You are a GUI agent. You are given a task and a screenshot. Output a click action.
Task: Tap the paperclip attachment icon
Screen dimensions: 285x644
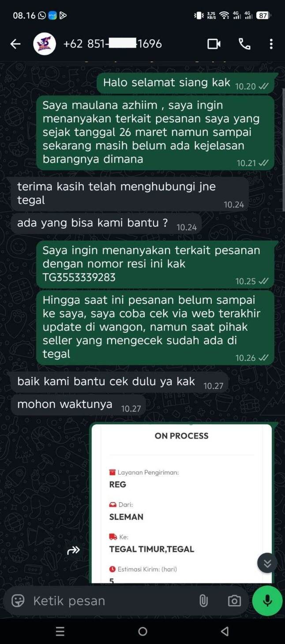(x=203, y=601)
